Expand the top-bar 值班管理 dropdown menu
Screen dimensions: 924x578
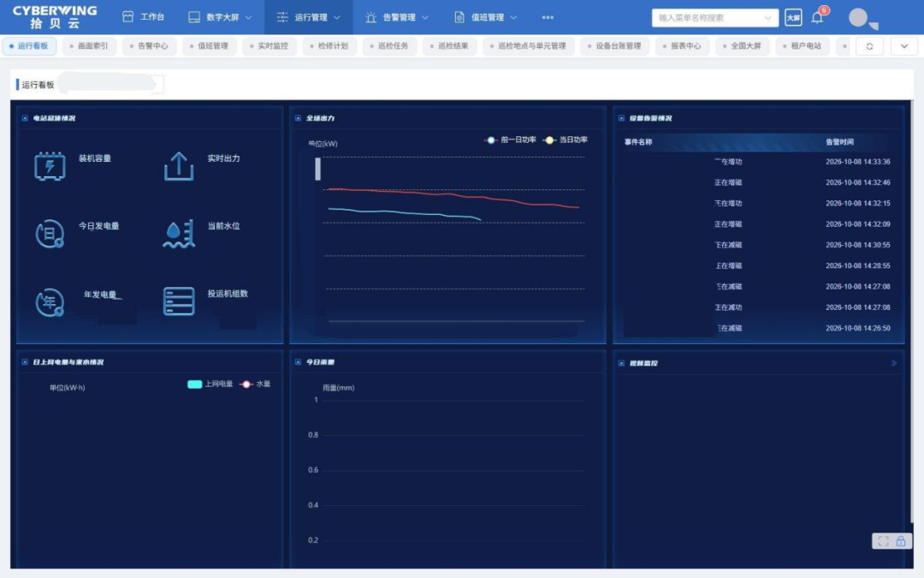click(486, 17)
